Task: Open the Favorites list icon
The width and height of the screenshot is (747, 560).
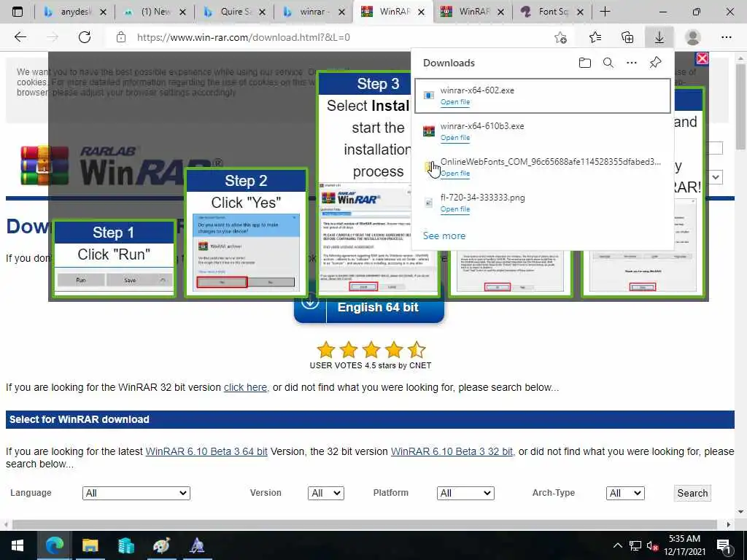Action: [x=595, y=37]
